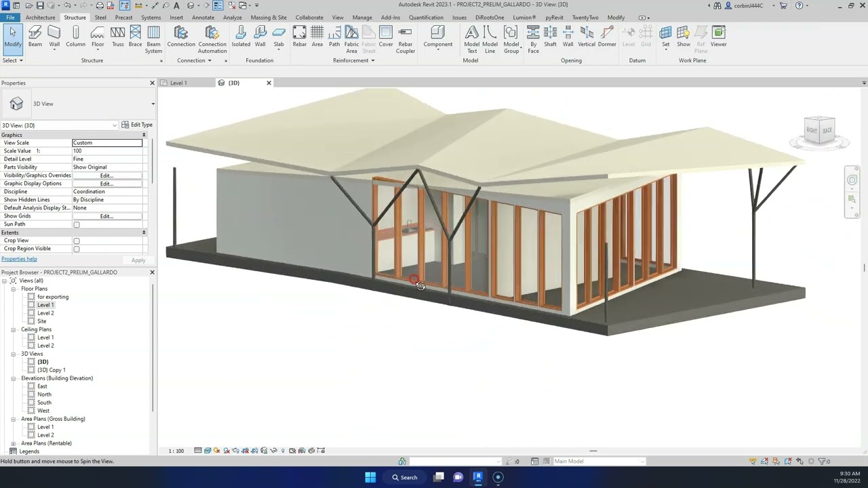Select the Model Text tool
868x488 pixels.
472,39
